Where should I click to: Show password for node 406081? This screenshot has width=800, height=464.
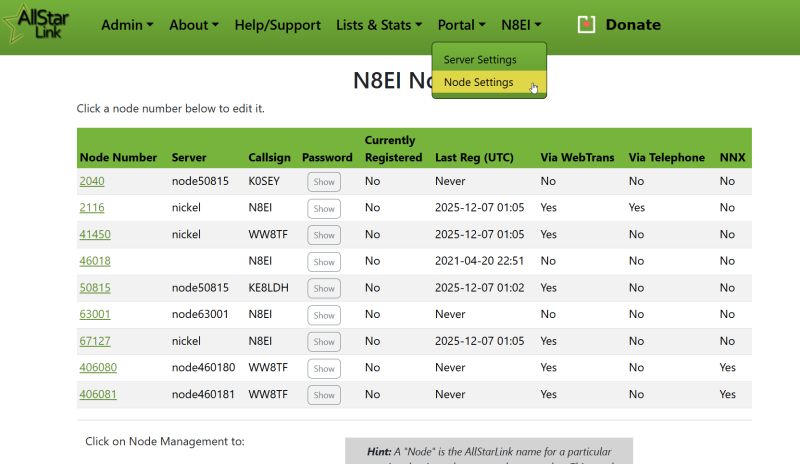click(x=324, y=395)
